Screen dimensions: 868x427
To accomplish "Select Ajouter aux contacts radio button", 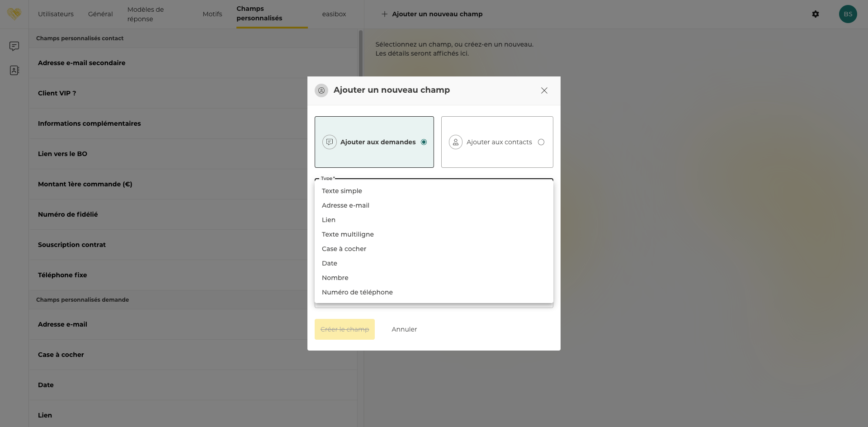I will [541, 142].
